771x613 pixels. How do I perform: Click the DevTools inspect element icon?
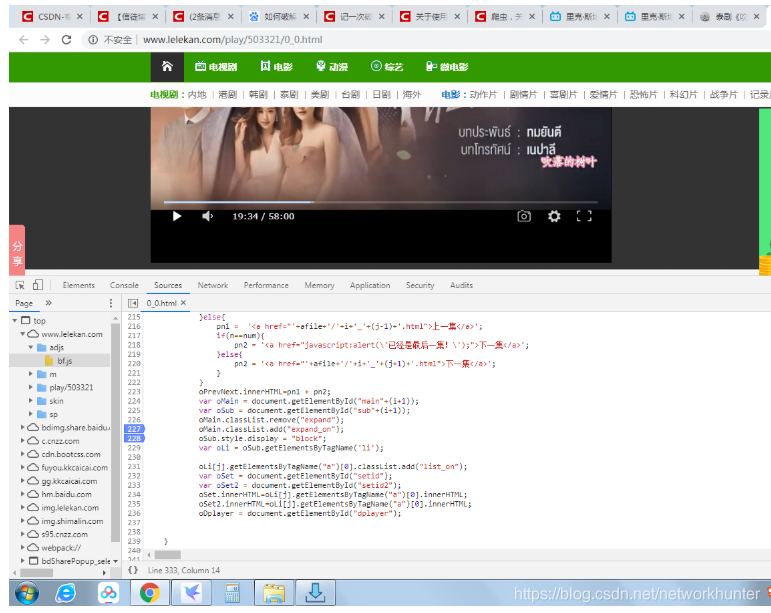point(20,285)
